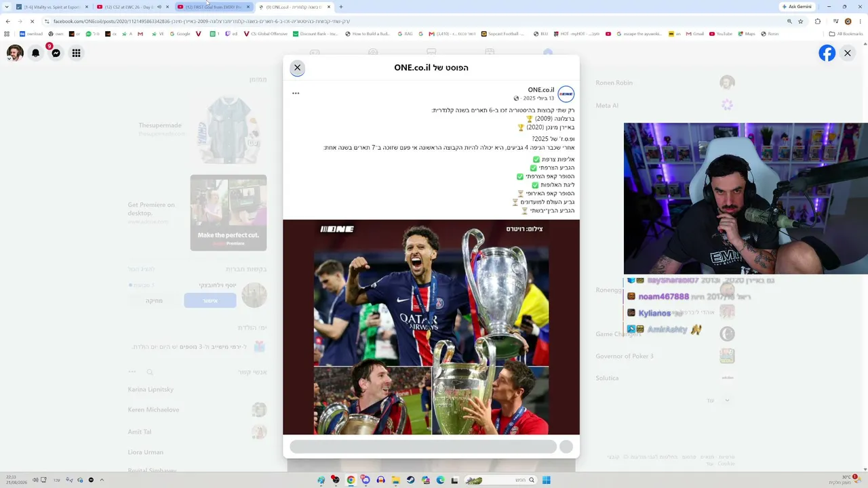868x488 pixels.
Task: Open Karina Lipnitsky contact
Action: point(151,390)
